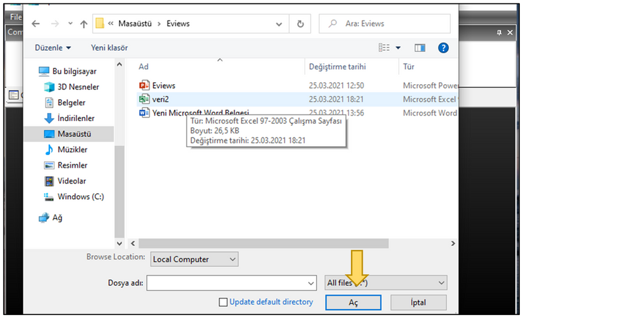Click the pin icon in background window
The height and width of the screenshot is (334, 644).
coord(499,32)
